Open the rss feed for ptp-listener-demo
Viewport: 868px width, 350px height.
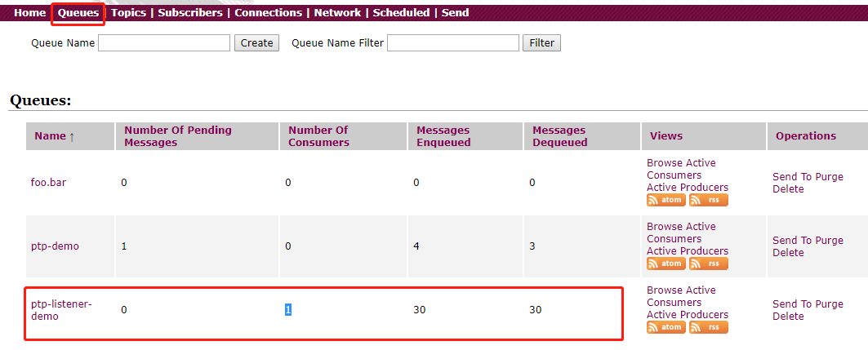[x=708, y=327]
